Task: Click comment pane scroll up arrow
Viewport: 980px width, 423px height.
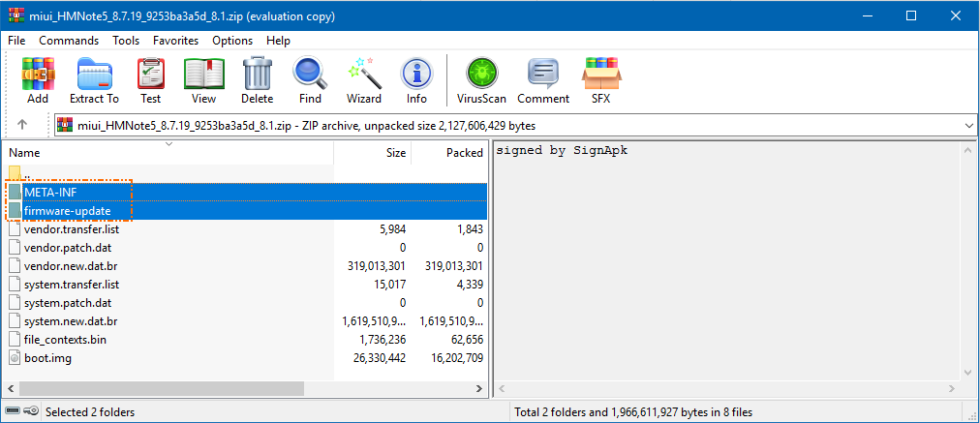Action: pyautogui.click(x=968, y=151)
